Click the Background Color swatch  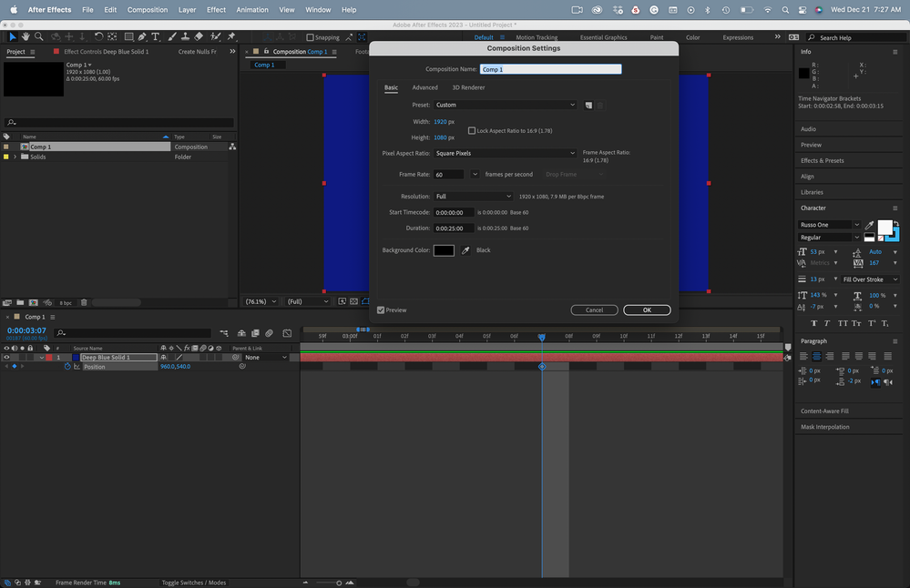[x=444, y=250]
